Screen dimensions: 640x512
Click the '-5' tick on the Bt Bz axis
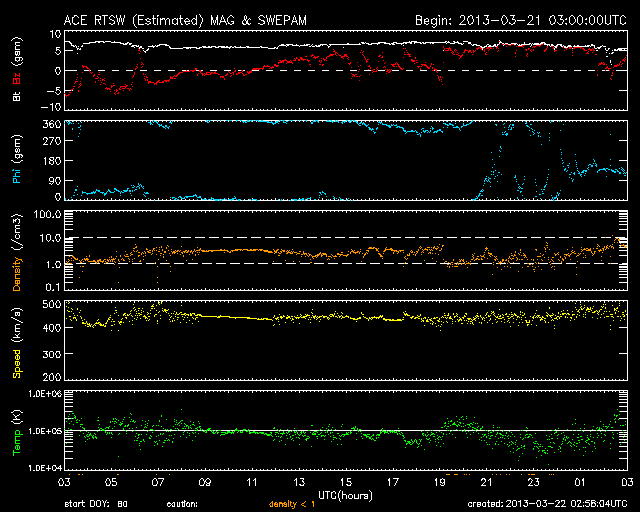53,91
